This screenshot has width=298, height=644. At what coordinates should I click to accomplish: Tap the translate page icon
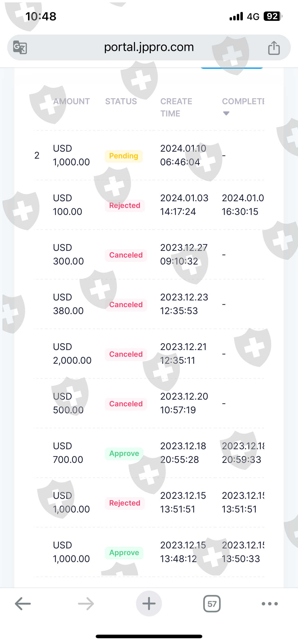tap(20, 47)
